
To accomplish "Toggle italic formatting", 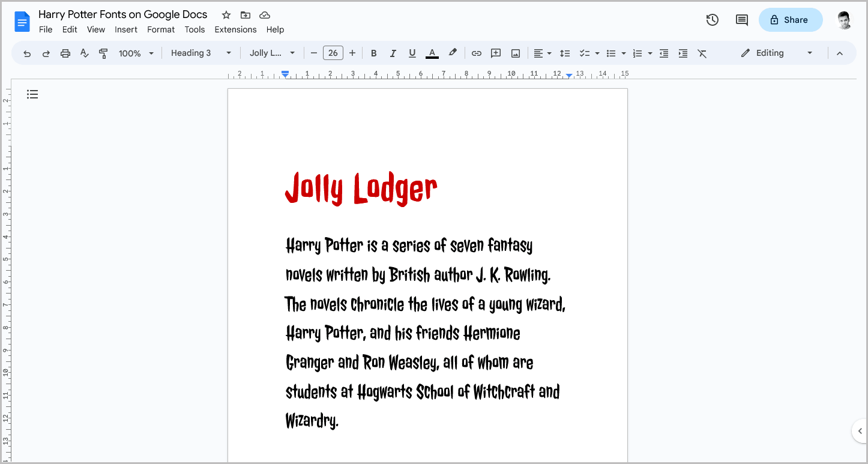I will pyautogui.click(x=393, y=53).
